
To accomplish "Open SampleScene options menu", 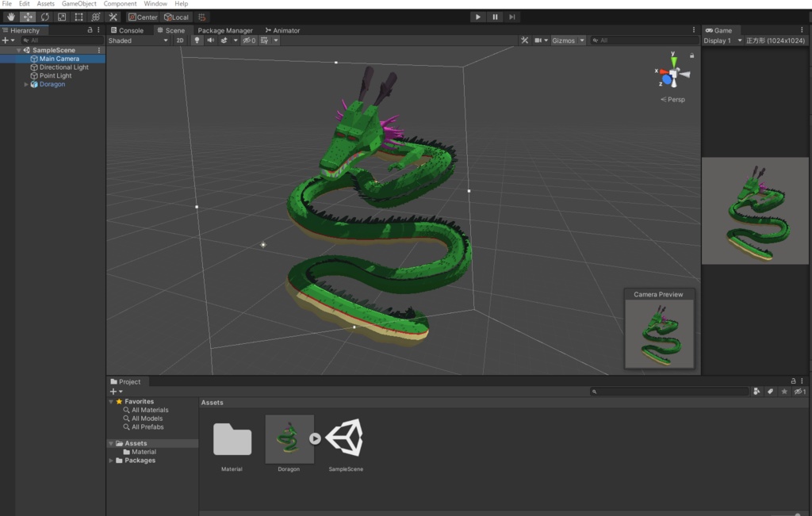I will coord(99,50).
